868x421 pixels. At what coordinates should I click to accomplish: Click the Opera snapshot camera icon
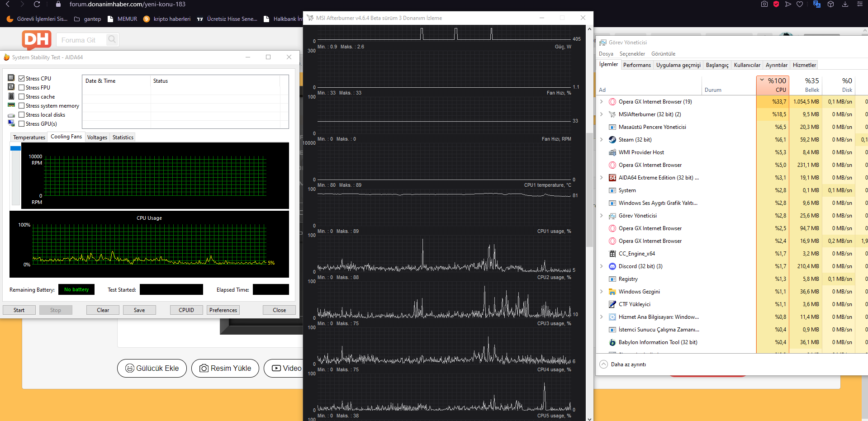coord(764,4)
